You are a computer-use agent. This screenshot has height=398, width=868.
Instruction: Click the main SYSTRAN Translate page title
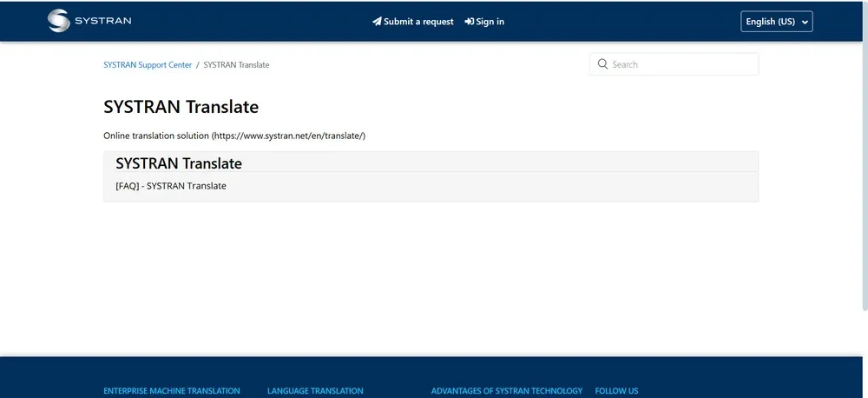pyautogui.click(x=181, y=107)
